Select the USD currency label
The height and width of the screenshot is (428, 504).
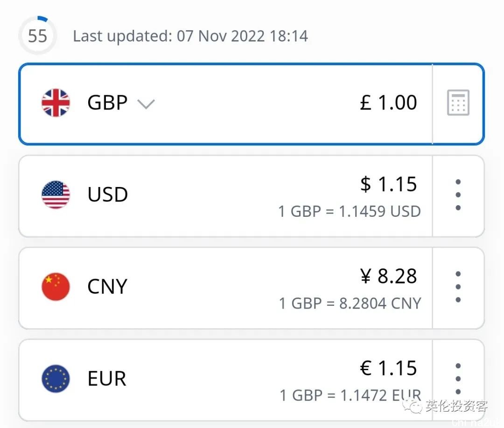(107, 194)
